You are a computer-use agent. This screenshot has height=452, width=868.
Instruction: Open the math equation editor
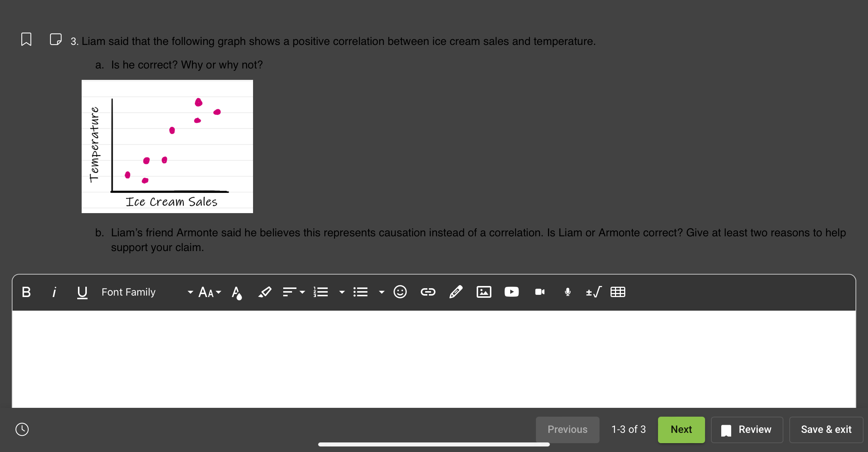pos(594,292)
